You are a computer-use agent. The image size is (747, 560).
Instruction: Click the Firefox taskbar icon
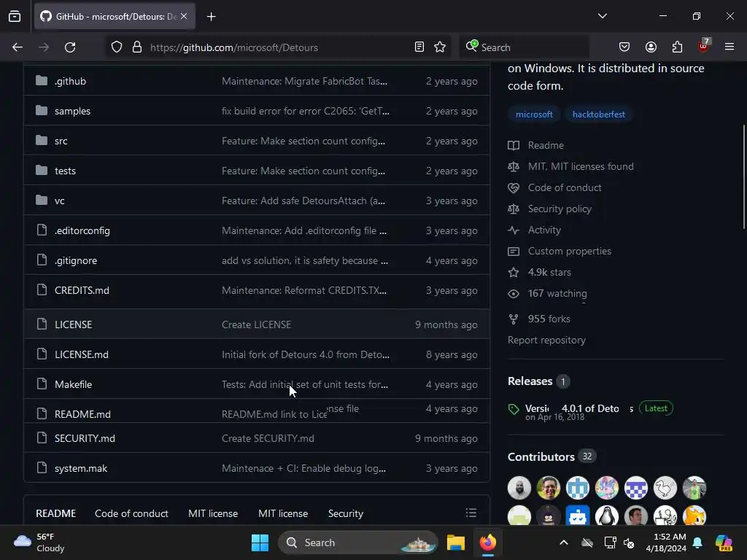coord(487,542)
